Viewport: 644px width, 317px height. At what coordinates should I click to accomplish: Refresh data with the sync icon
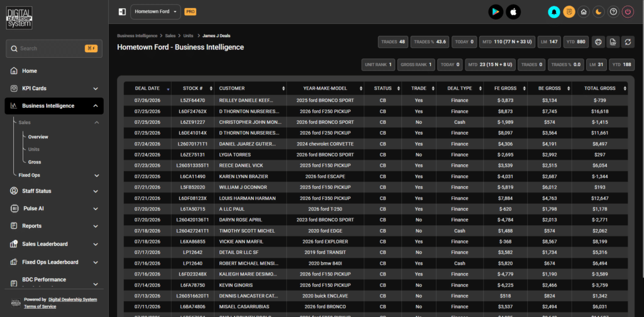pos(628,42)
